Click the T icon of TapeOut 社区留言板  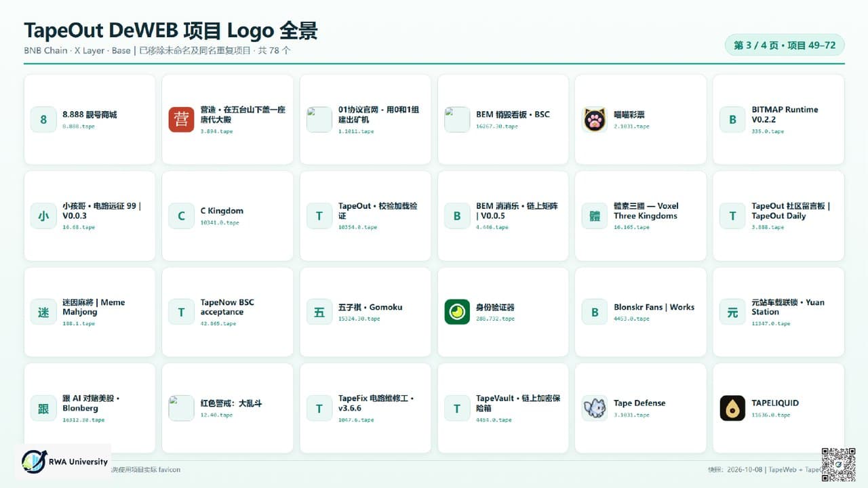tap(732, 216)
